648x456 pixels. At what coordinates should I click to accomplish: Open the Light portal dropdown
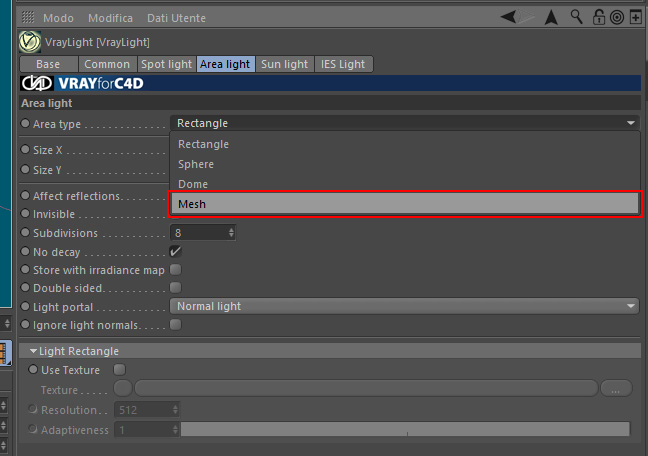(x=404, y=306)
